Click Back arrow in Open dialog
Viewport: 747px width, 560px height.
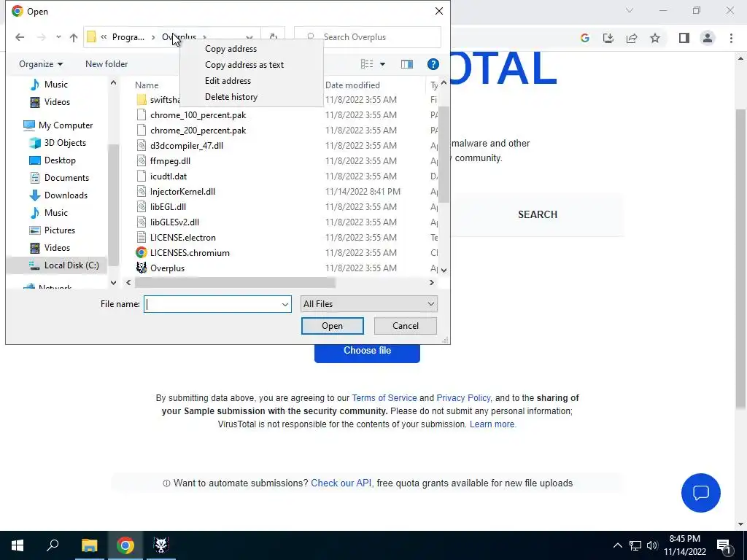(20, 37)
